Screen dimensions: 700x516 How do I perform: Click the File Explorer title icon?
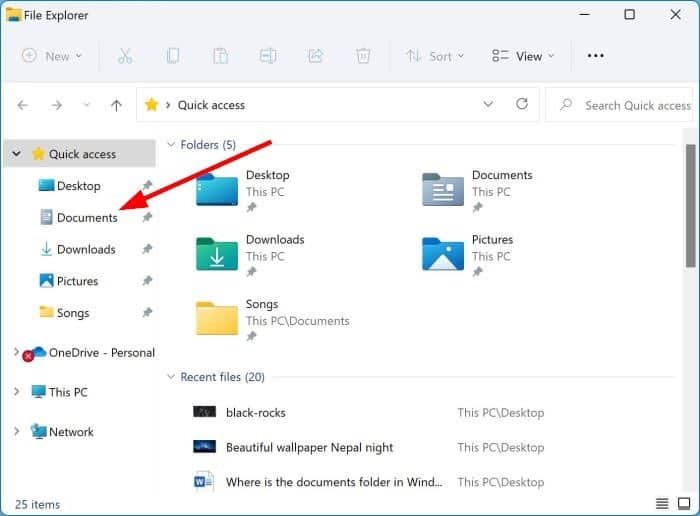point(14,15)
